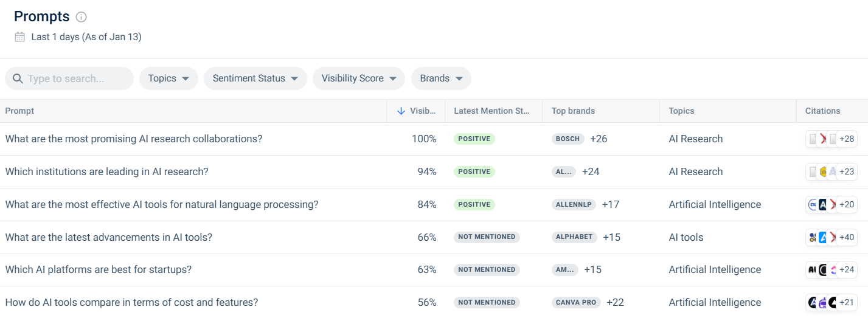Click the CANVA PRO brand tag
This screenshot has width=868, height=318.
[576, 302]
